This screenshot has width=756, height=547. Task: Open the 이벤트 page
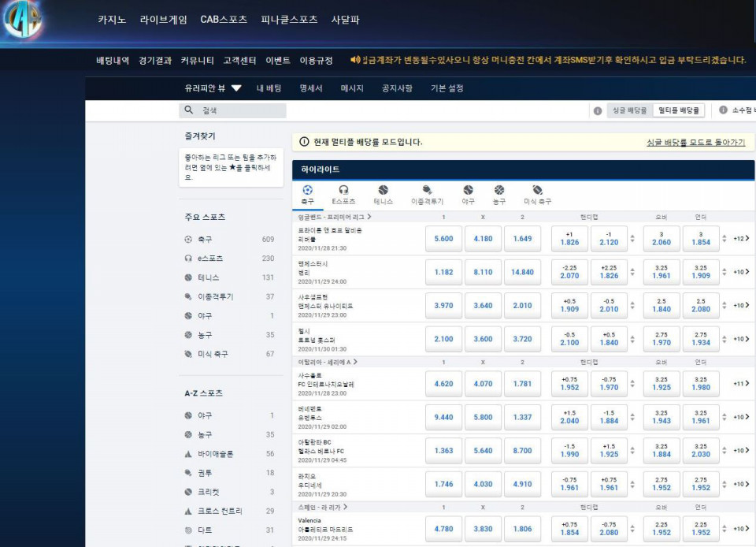tap(278, 60)
